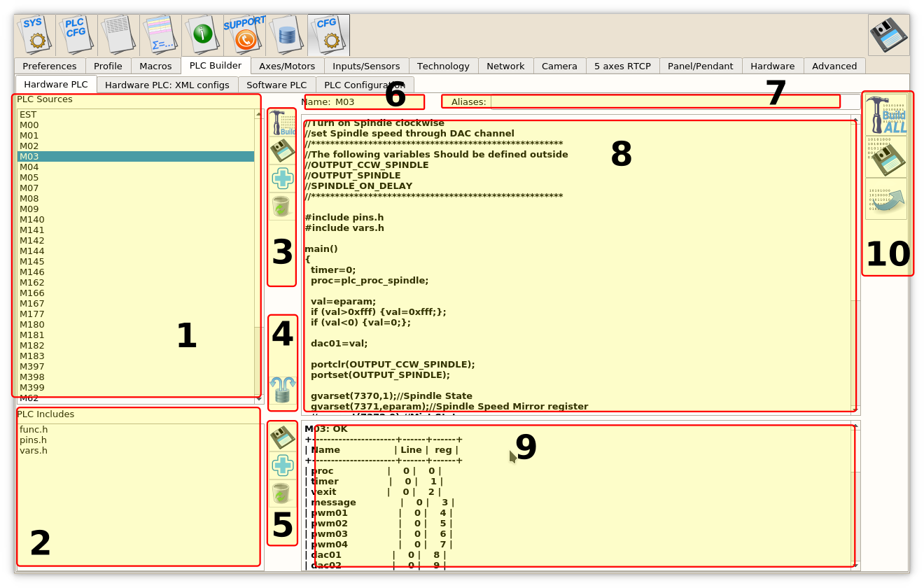Open the Network settings tab
This screenshot has width=924, height=588.
click(x=505, y=66)
